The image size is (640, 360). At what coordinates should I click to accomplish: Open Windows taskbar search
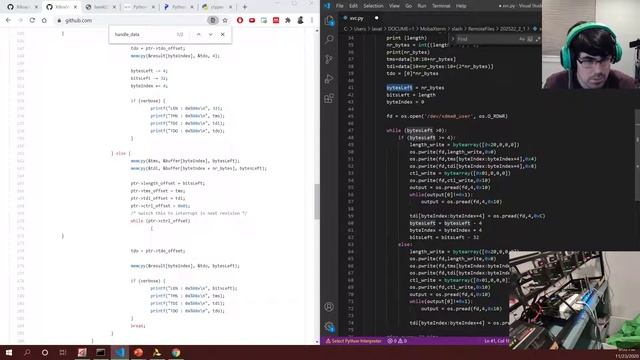(27, 353)
